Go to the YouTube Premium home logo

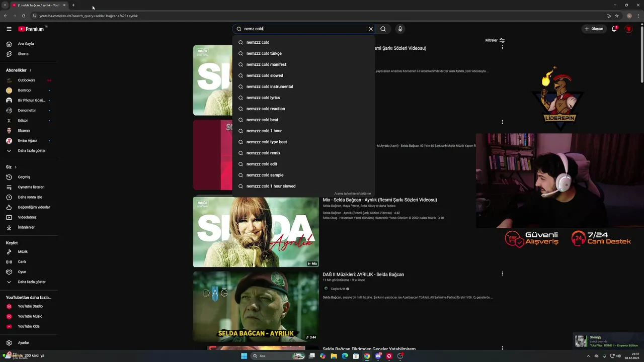[32, 29]
